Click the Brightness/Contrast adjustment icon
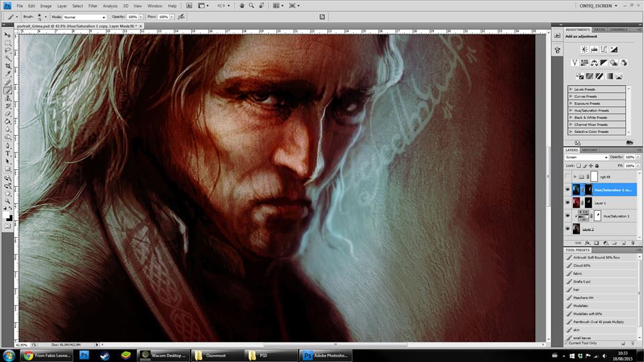Viewport: 644px width, 362px height. tap(584, 49)
